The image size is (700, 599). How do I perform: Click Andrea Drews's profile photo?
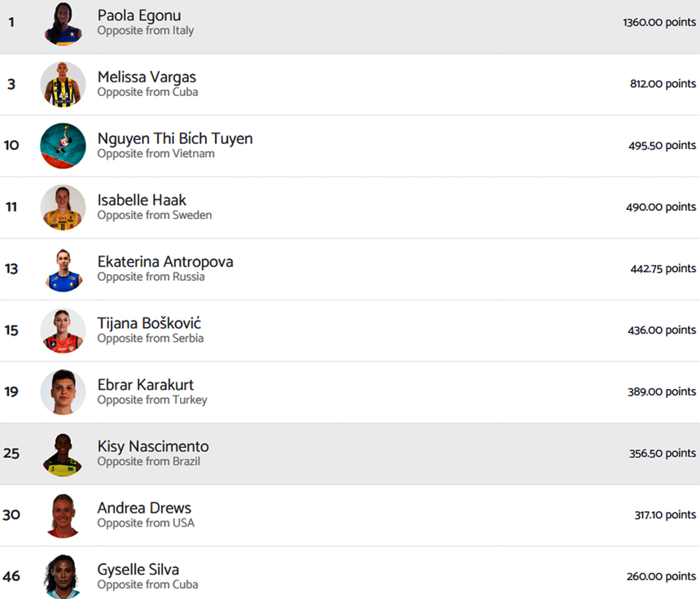point(63,515)
